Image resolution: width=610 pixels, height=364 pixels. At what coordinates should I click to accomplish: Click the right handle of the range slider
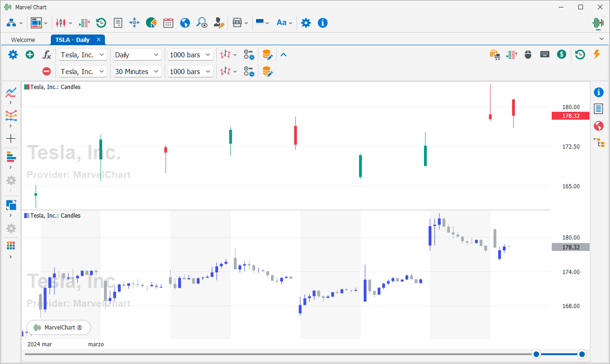click(x=582, y=354)
